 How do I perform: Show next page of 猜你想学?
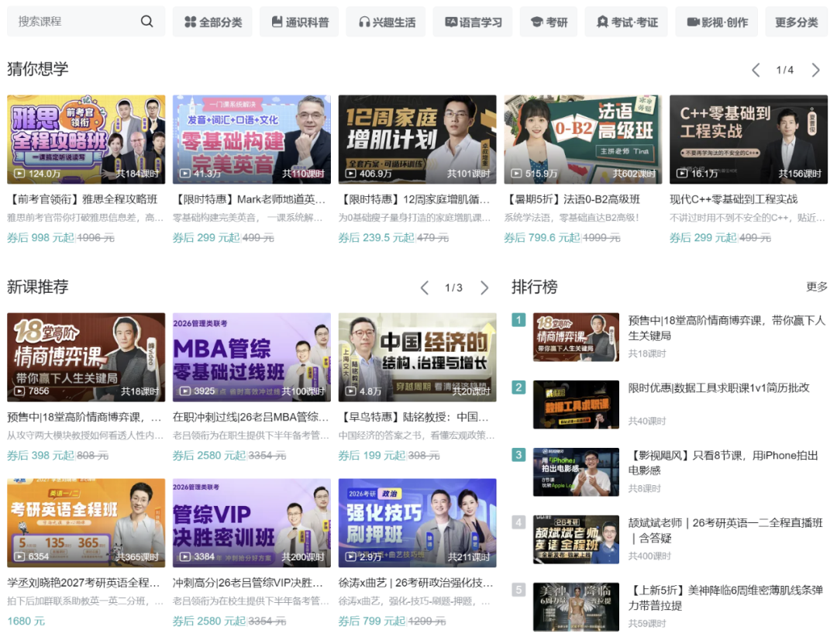click(815, 70)
